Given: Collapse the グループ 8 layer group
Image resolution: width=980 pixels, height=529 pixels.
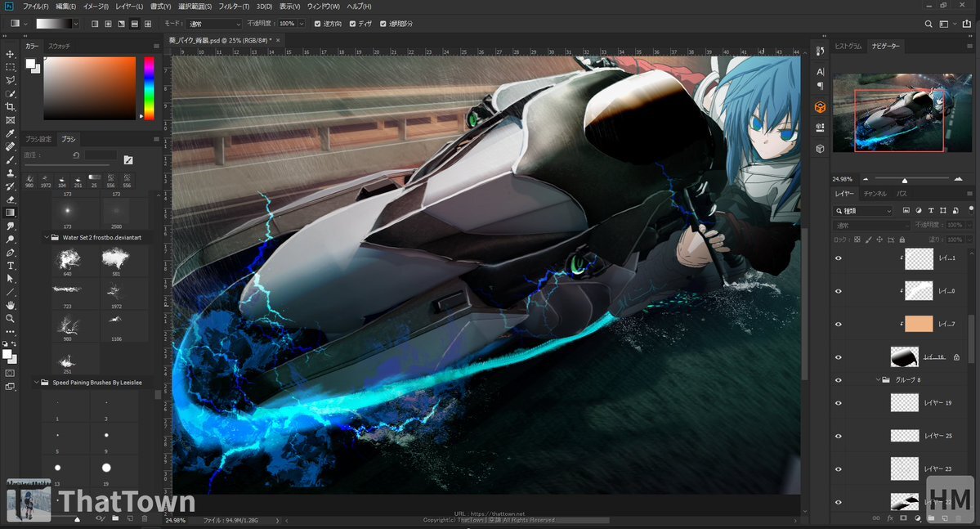Looking at the screenshot, I should [877, 379].
